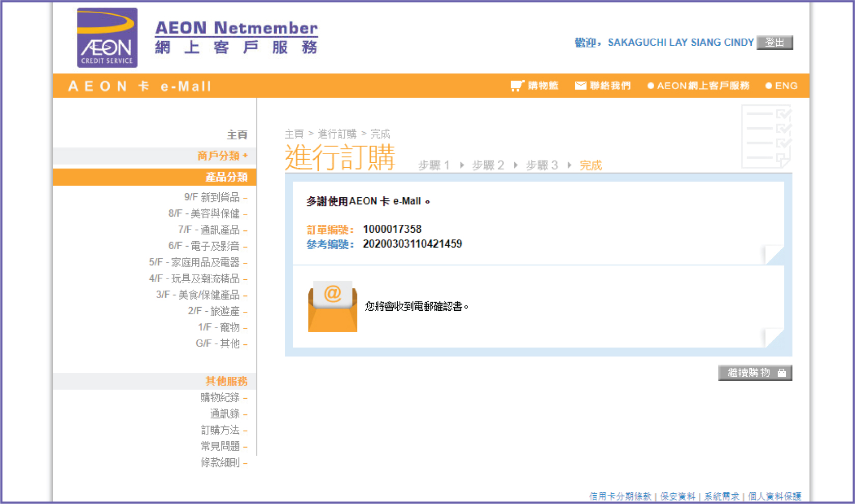Click the 參考編號 label
The image size is (855, 504).
(x=330, y=245)
